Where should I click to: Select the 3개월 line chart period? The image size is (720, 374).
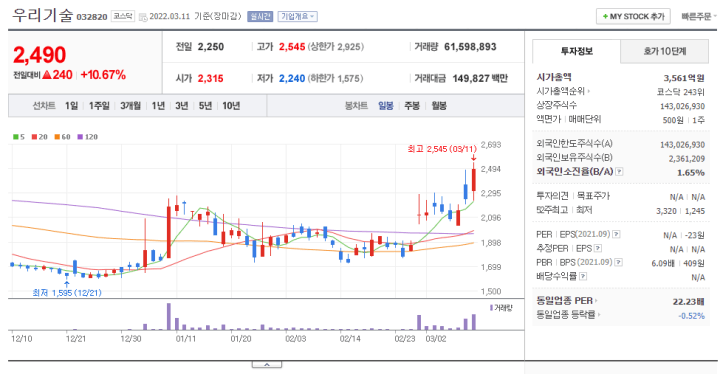pyautogui.click(x=130, y=106)
